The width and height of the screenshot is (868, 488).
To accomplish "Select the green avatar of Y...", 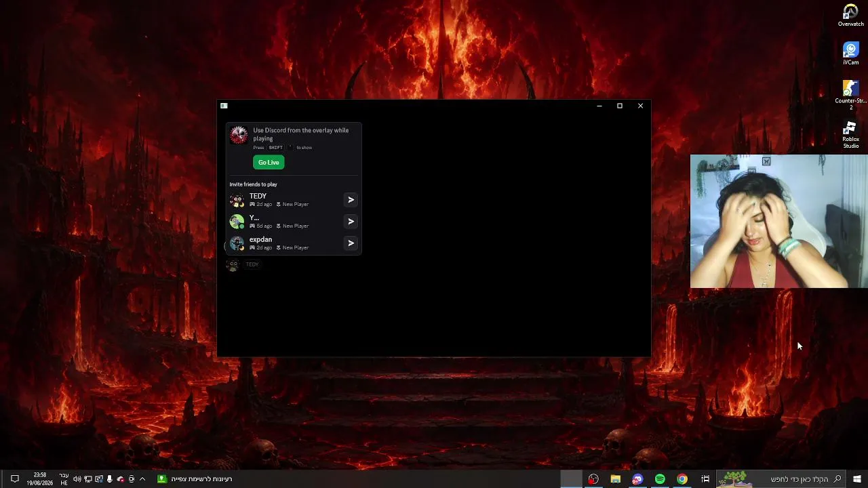I will [x=237, y=222].
